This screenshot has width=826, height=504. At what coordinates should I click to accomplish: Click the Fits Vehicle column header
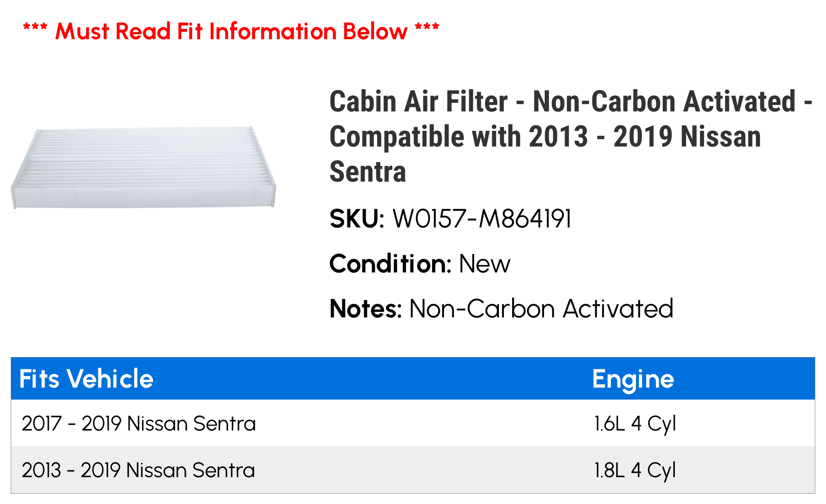86,379
